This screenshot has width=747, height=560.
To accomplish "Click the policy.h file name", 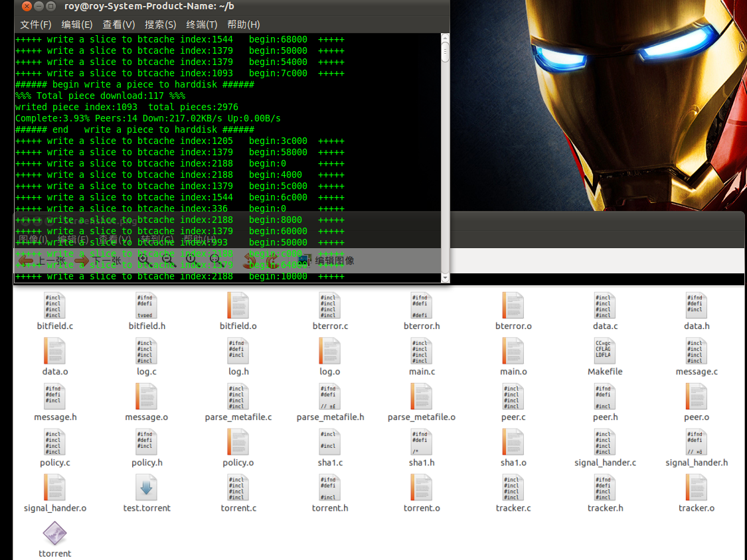I will tap(147, 463).
